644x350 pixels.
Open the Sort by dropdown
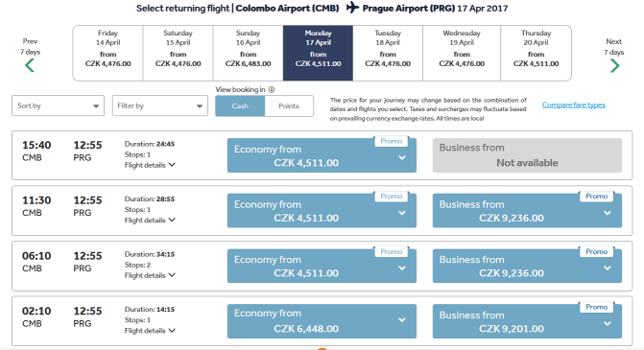(58, 105)
